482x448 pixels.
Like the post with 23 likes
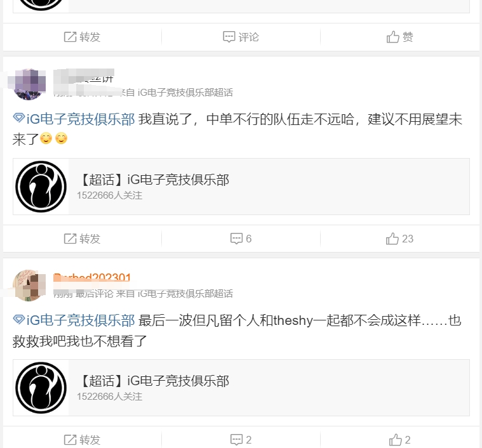pos(399,239)
